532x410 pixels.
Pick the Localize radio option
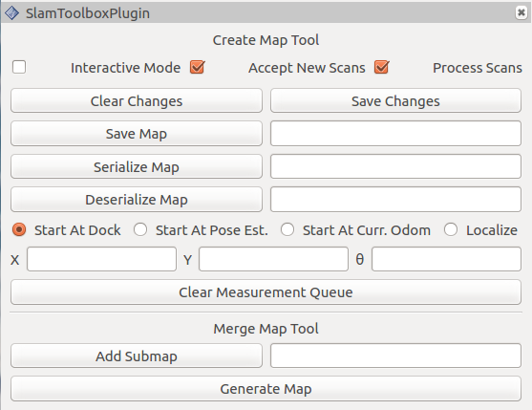[451, 229]
